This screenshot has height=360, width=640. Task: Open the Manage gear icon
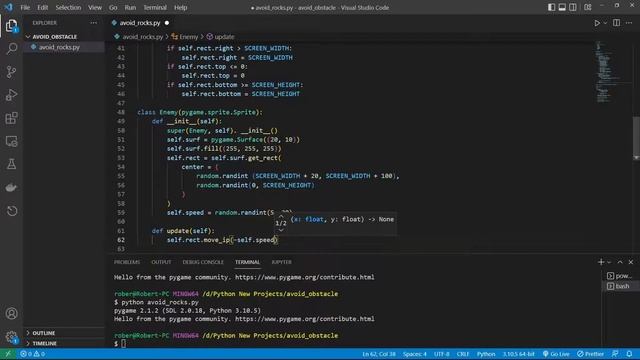[11, 337]
